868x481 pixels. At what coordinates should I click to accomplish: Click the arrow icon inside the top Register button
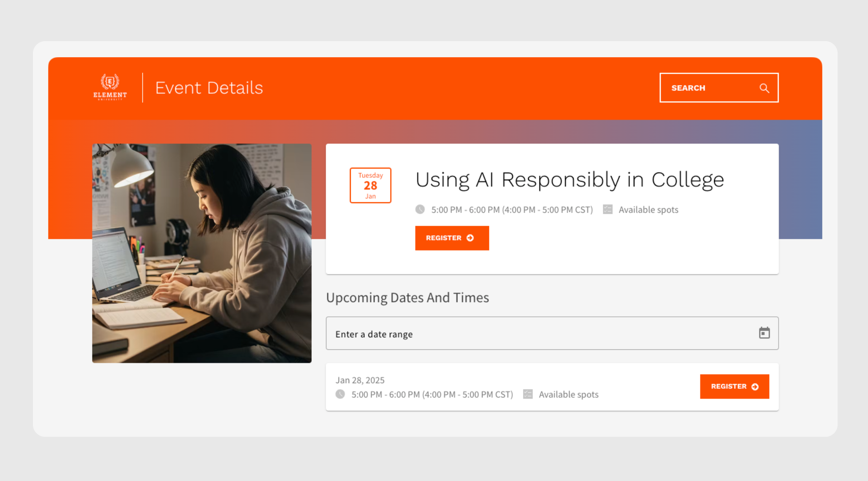[470, 238]
